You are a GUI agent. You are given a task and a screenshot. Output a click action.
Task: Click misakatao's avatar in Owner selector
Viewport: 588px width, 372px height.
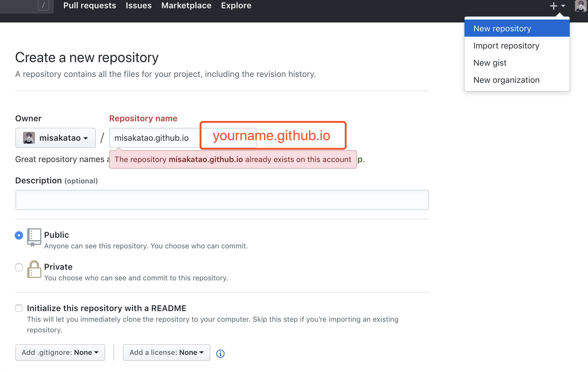[x=29, y=138]
